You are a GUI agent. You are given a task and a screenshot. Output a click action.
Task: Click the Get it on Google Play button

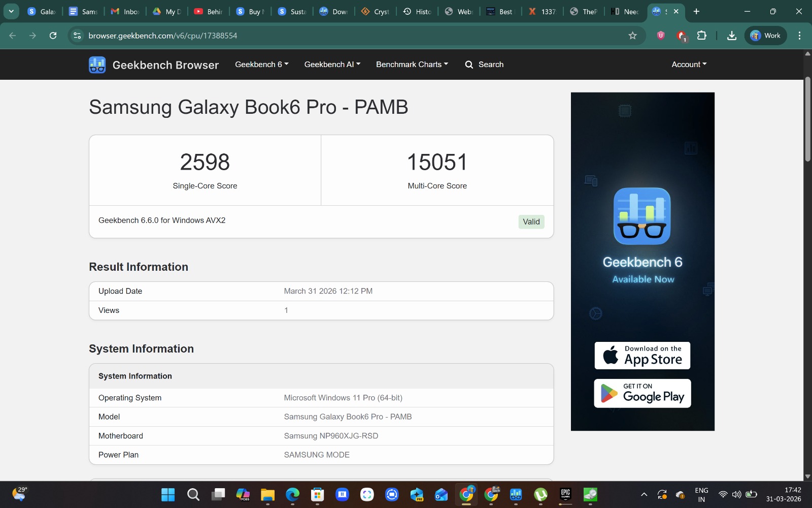coord(642,393)
